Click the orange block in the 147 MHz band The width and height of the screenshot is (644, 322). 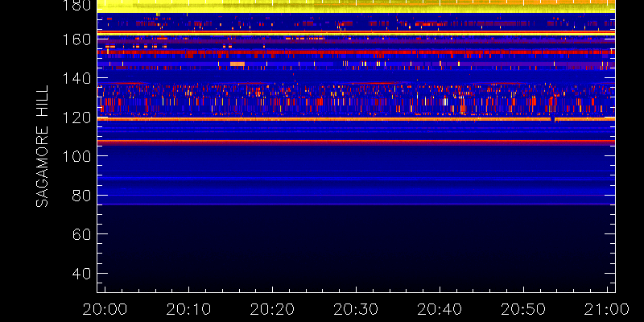237,64
